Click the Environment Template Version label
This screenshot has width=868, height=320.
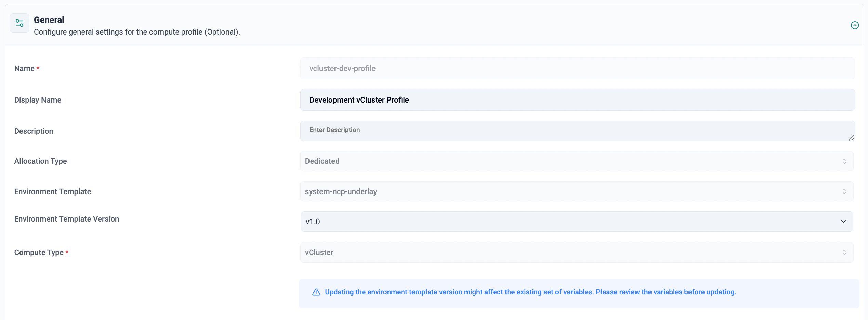click(67, 219)
